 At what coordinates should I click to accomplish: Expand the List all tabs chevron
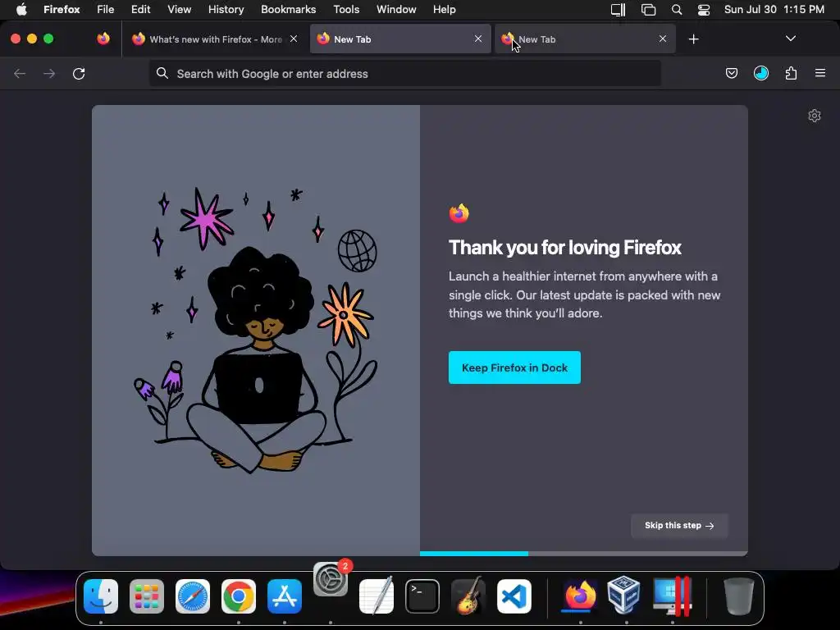point(790,39)
